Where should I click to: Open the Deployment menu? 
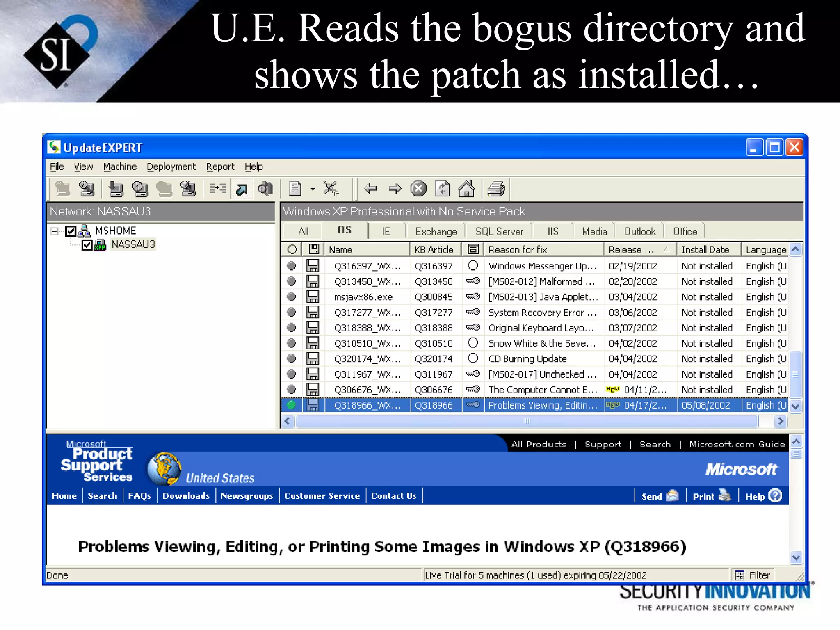point(171,167)
